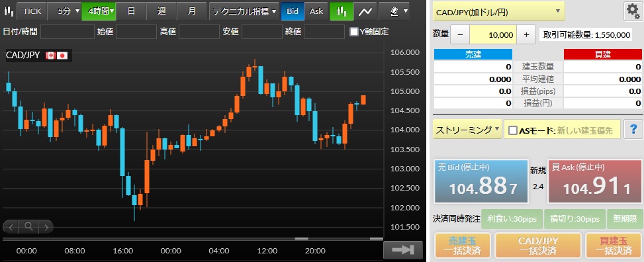This screenshot has height=262, width=644.
Task: Toggle Ask price chart view
Action: (x=316, y=11)
